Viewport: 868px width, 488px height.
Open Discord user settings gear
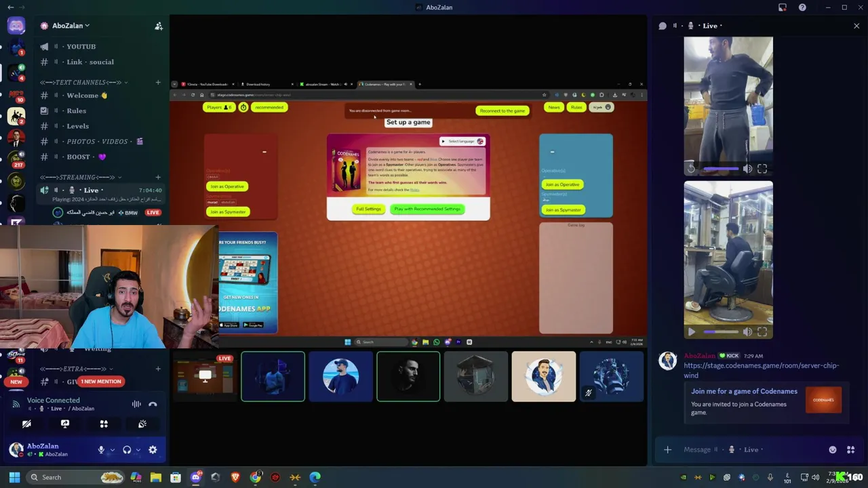153,449
